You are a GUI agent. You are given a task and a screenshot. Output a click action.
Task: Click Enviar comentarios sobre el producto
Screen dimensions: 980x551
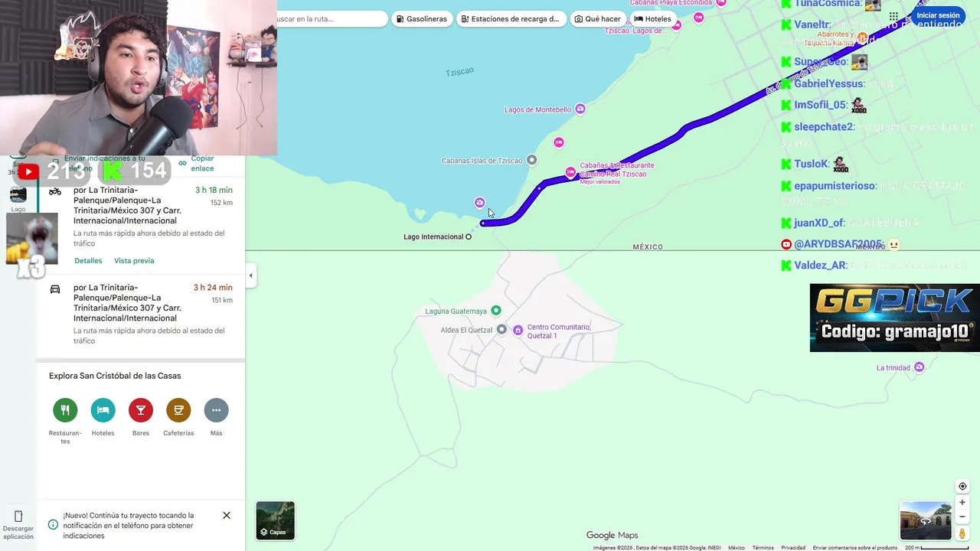pyautogui.click(x=855, y=548)
